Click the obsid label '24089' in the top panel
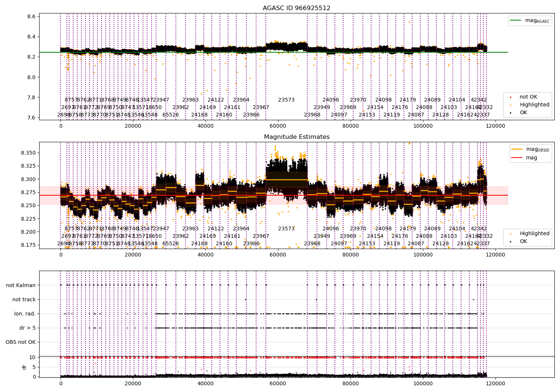This screenshot has width=560, height=392. pos(432,100)
